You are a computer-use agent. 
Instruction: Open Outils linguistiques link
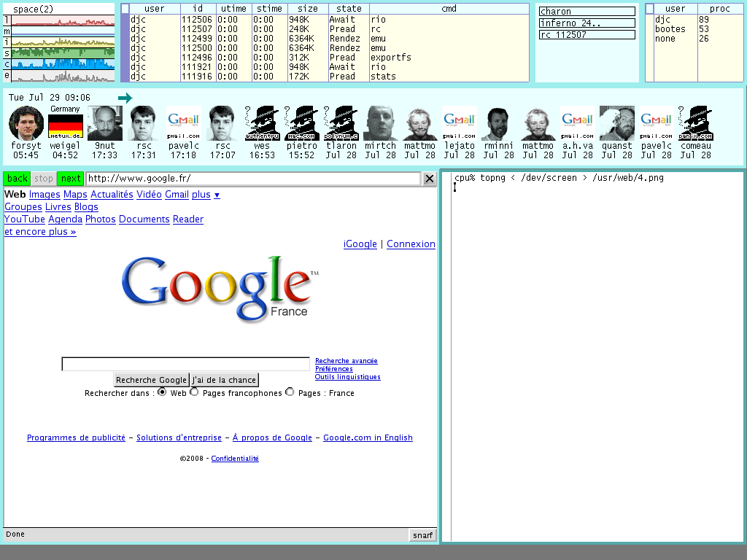point(348,377)
